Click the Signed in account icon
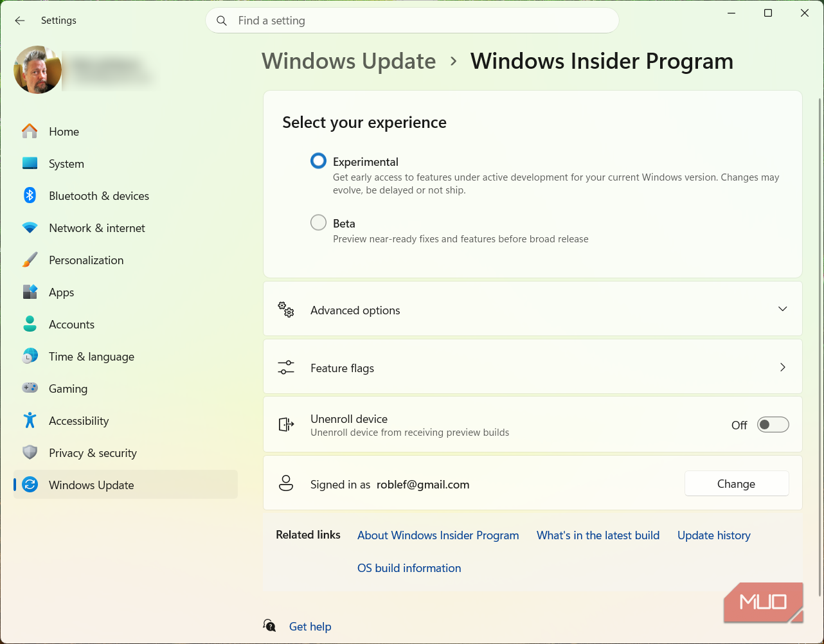 click(x=286, y=483)
